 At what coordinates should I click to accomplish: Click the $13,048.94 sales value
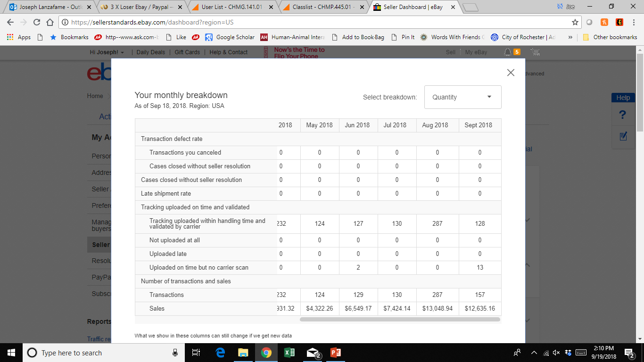point(438,308)
